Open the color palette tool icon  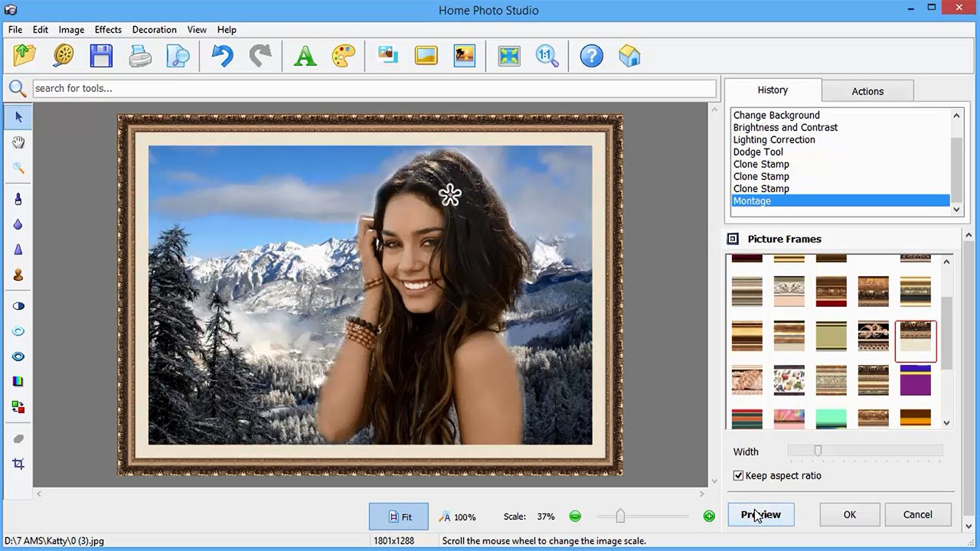point(344,56)
